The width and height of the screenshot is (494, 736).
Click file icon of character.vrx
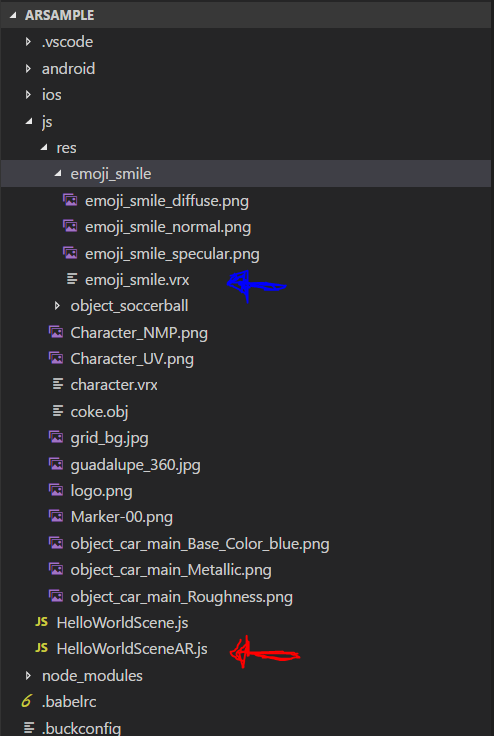click(58, 385)
